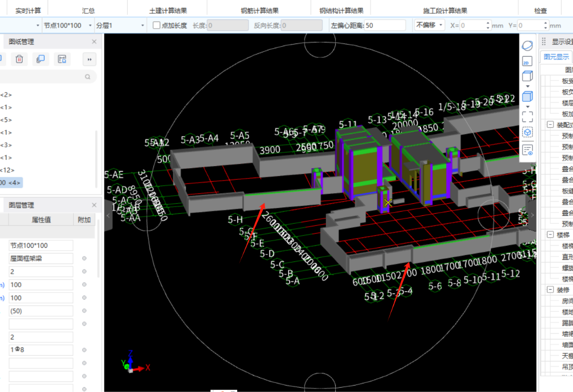Image resolution: width=573 pixels, height=392 pixels.
Task: Click the Y offset spinner arrows
Action: point(545,25)
